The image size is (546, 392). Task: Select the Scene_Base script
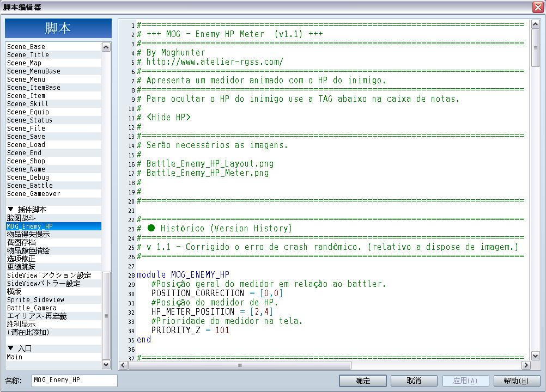pos(53,47)
